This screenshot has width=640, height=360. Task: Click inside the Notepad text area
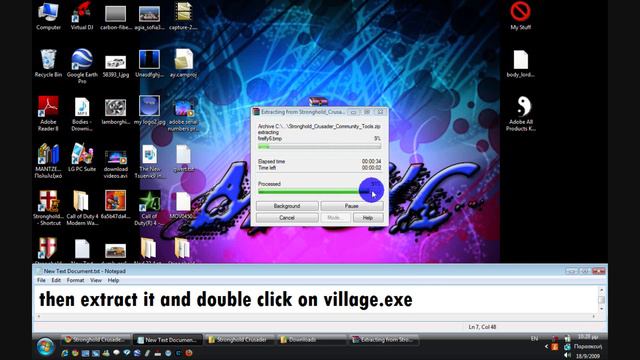coord(316,300)
